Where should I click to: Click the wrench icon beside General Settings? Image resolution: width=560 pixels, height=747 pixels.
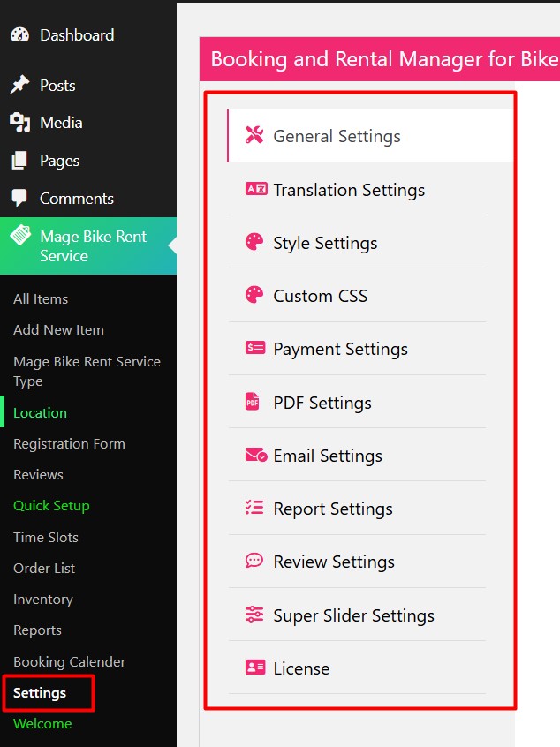point(254,135)
